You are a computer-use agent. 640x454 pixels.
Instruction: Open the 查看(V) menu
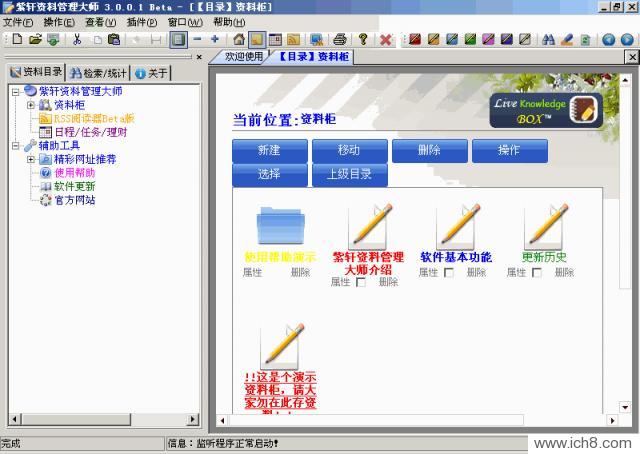[x=100, y=22]
